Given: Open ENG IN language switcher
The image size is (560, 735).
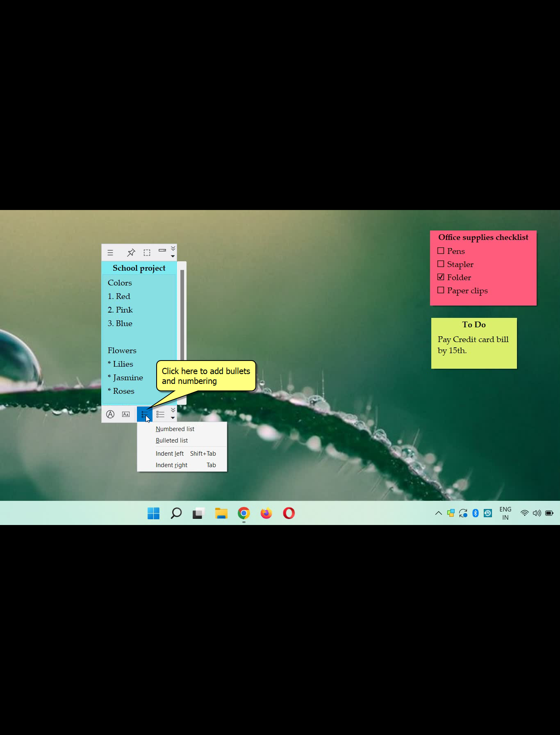Looking at the screenshot, I should (x=505, y=513).
